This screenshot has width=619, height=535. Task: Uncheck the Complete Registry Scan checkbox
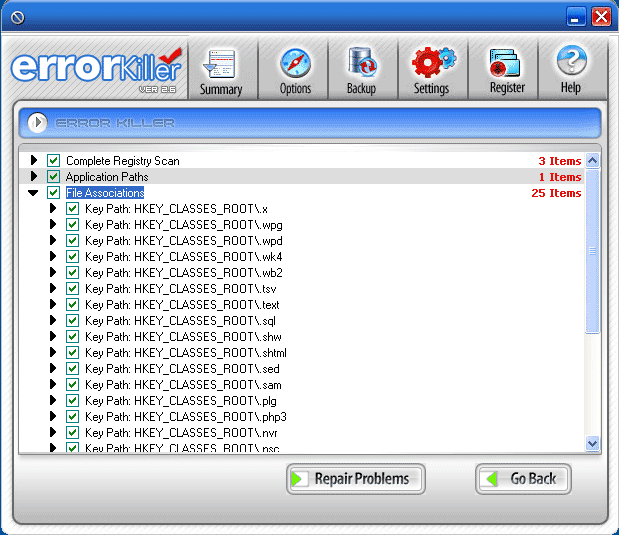coord(54,161)
